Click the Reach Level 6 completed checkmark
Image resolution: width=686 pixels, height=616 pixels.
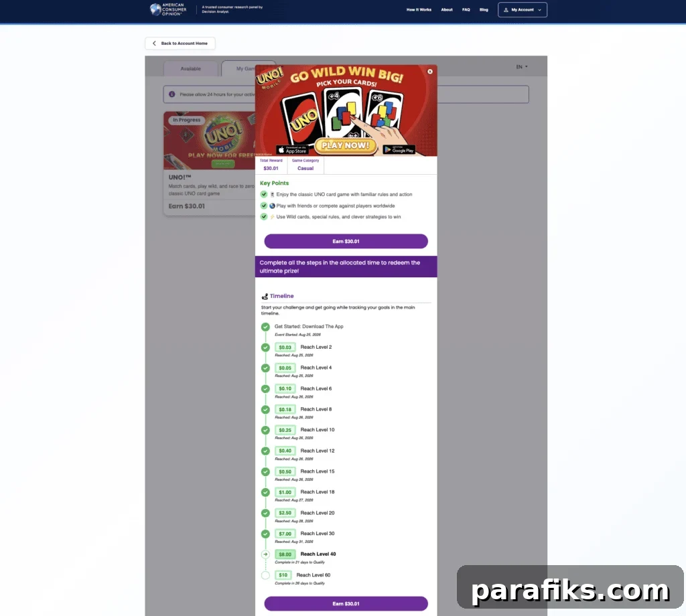pos(265,389)
